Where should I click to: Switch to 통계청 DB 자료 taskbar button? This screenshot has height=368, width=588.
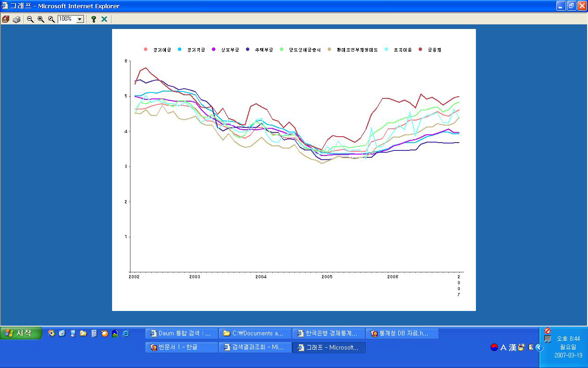coord(402,333)
